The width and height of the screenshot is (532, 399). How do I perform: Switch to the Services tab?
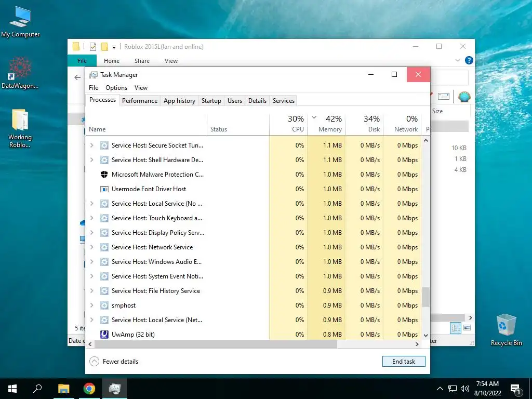[284, 101]
